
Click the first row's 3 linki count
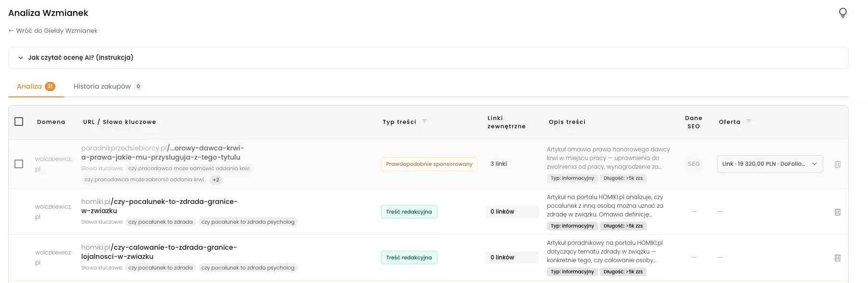499,164
